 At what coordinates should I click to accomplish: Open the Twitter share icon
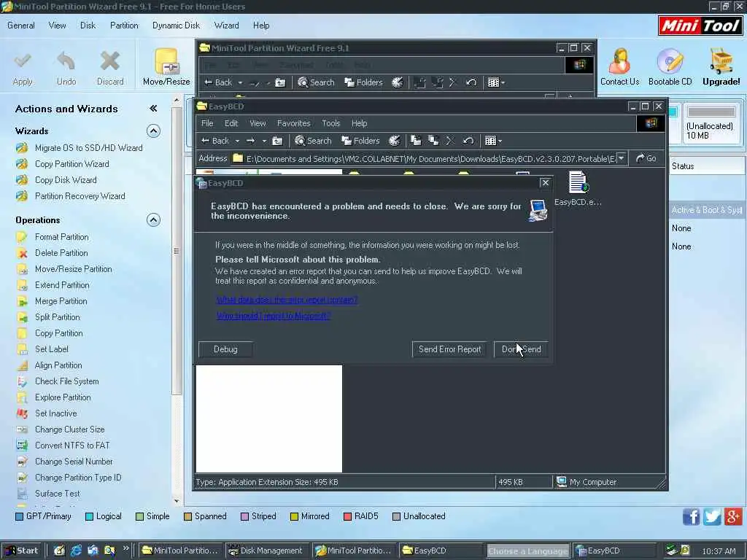712,517
